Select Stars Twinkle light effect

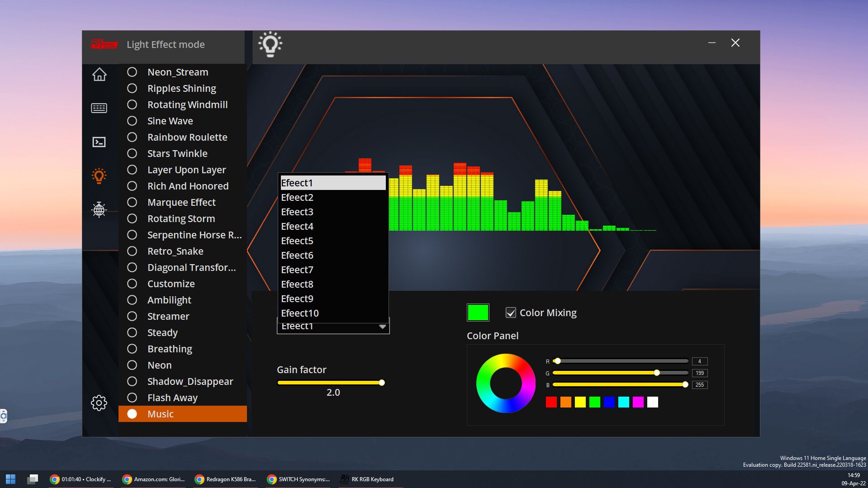[183, 153]
